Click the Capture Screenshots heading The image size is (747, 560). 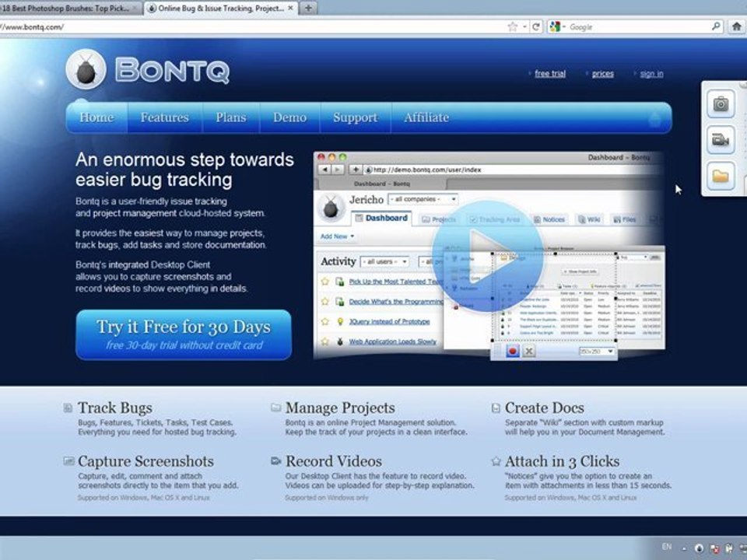pos(146,461)
